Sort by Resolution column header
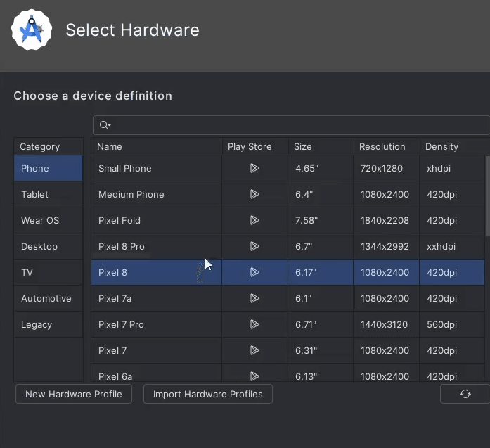This screenshot has width=490, height=448. [387, 146]
